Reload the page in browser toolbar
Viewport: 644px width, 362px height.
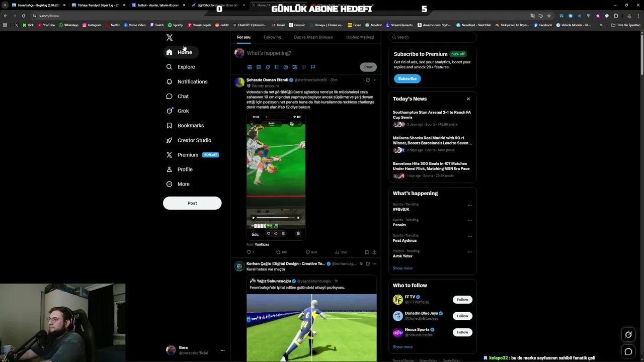tap(23, 16)
